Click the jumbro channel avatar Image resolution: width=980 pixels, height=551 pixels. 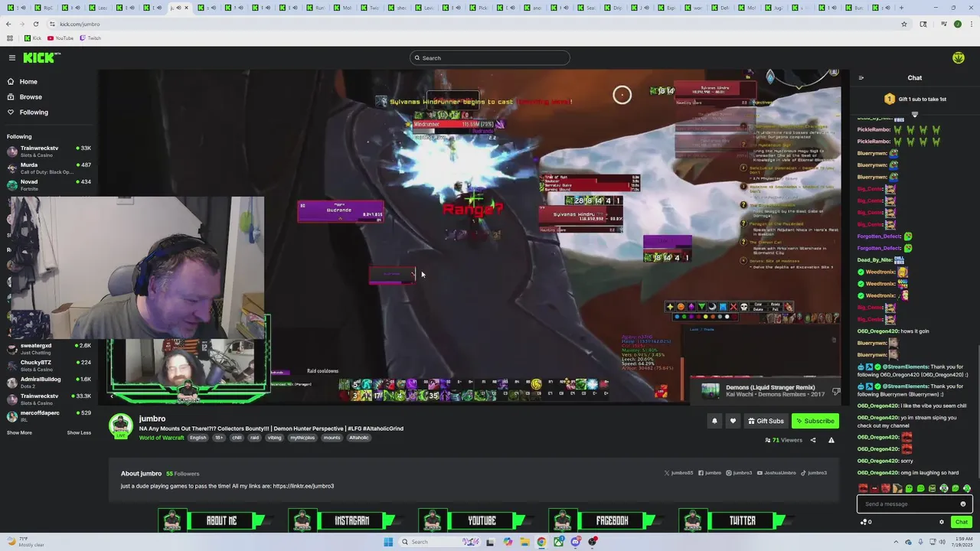click(x=120, y=425)
